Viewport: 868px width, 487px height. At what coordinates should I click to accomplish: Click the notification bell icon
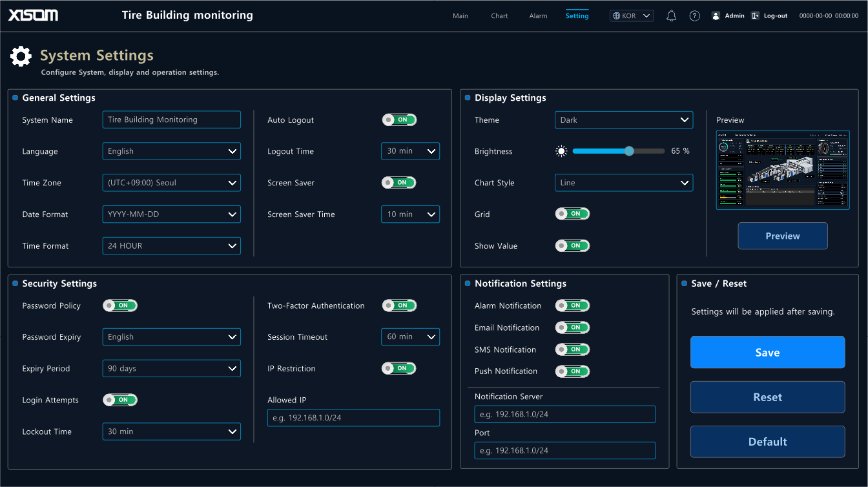point(671,16)
